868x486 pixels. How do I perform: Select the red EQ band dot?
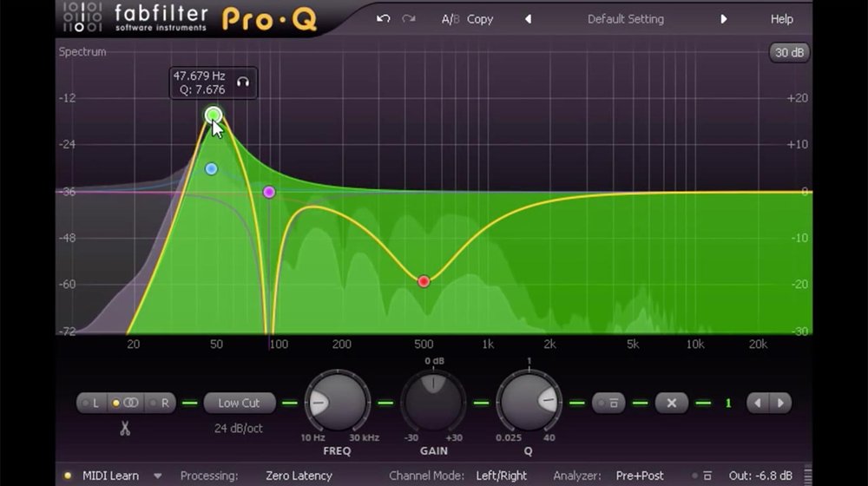tap(424, 281)
